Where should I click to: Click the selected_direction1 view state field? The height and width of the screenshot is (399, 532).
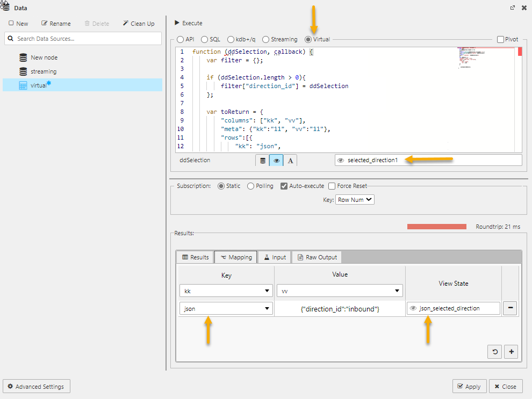pyautogui.click(x=428, y=160)
